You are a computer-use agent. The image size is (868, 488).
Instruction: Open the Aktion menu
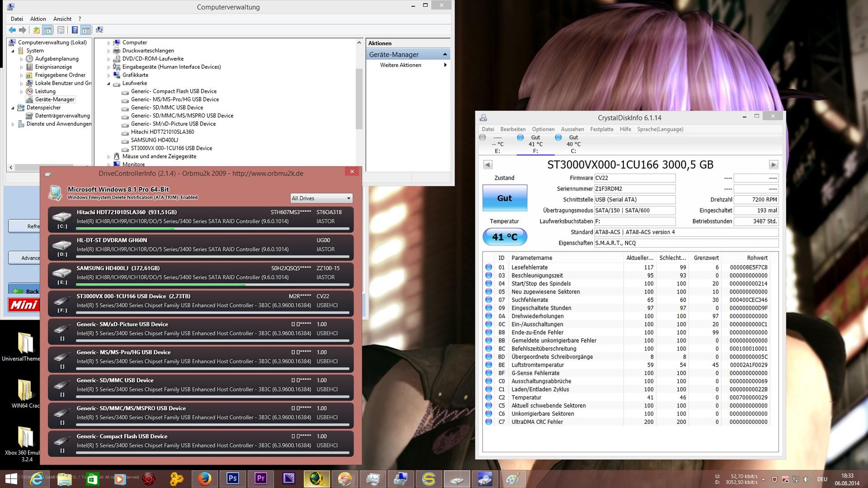pos(38,19)
